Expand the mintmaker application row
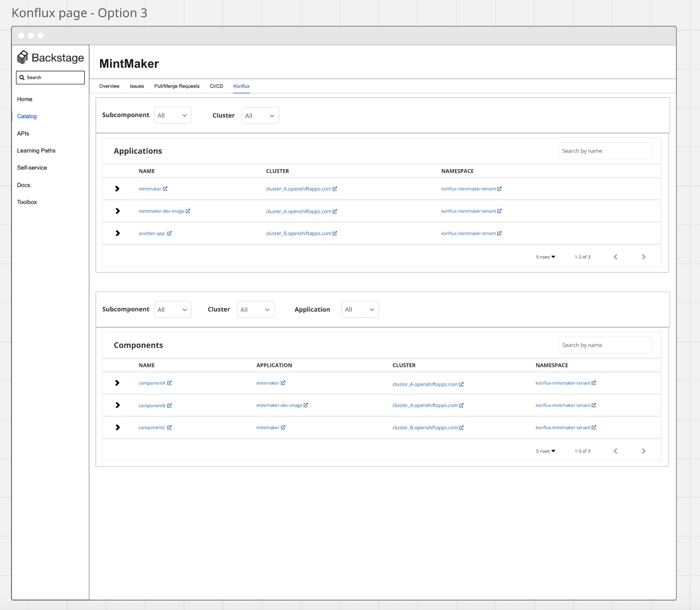 pyautogui.click(x=117, y=189)
